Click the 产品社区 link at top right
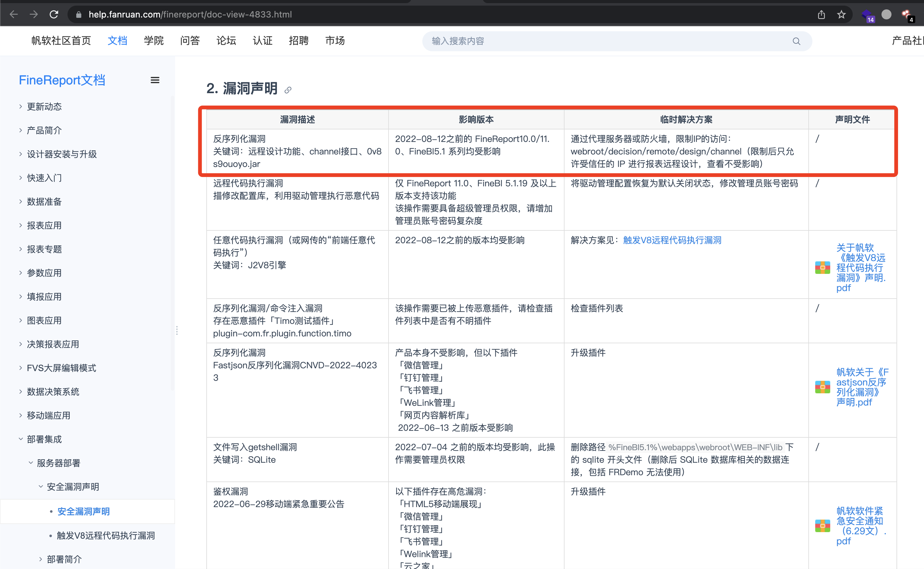924x569 pixels. (x=907, y=41)
